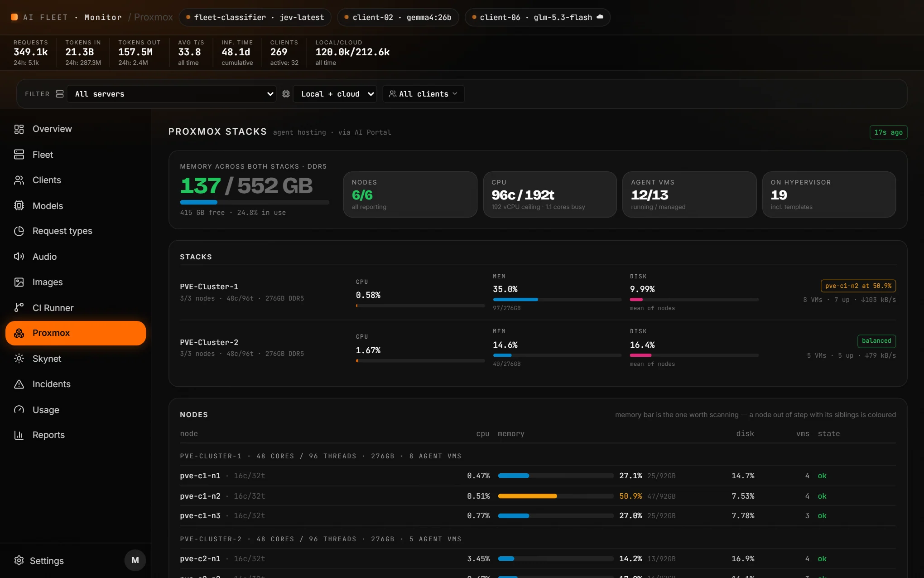Click the Settings gear icon
Screen dimensions: 924x578
click(19, 561)
